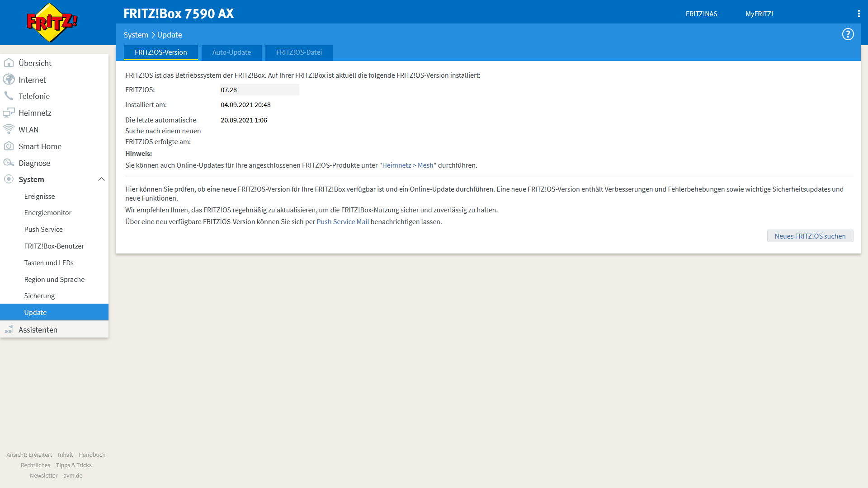Open the help question mark icon
The height and width of the screenshot is (488, 868).
[848, 34]
